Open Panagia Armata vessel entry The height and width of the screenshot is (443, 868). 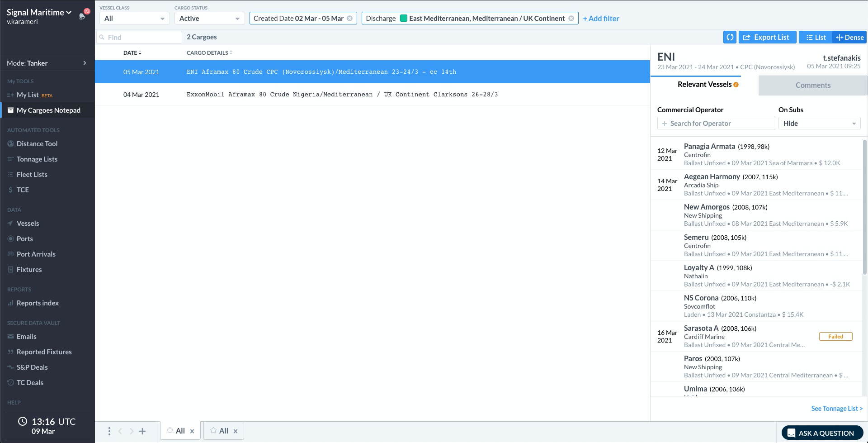(x=756, y=154)
